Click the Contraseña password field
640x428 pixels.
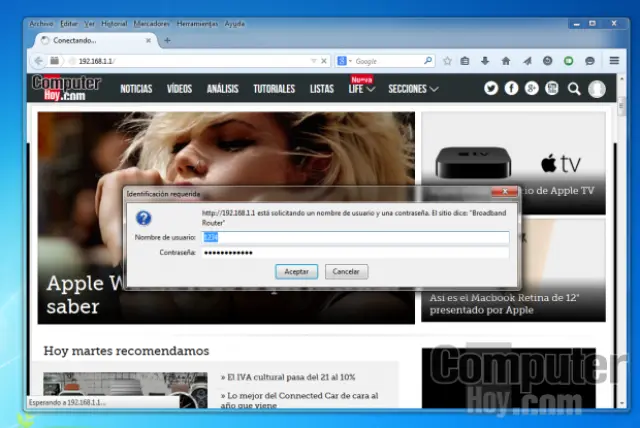pos(355,253)
